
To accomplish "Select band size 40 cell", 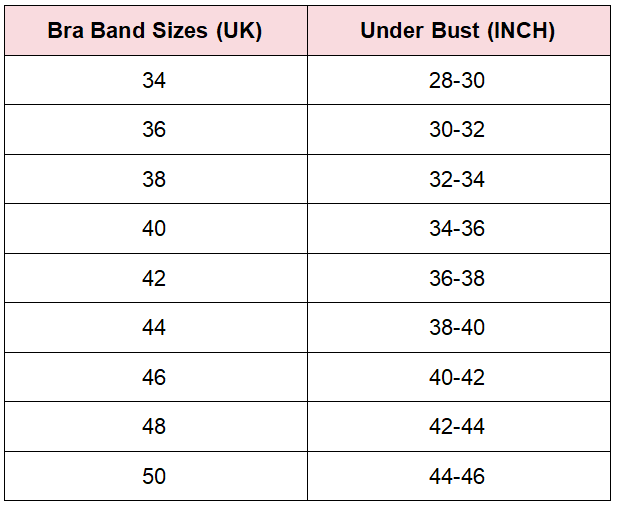I will [x=156, y=229].
